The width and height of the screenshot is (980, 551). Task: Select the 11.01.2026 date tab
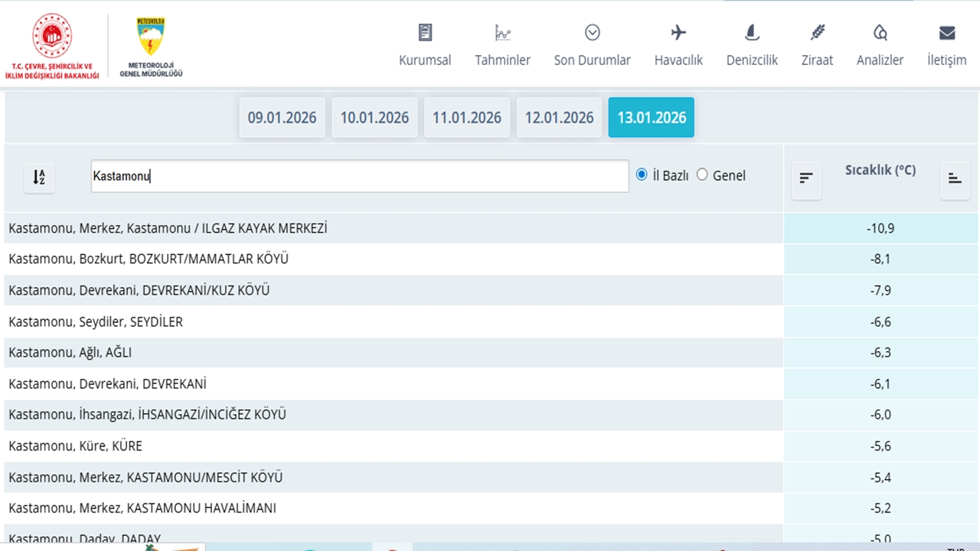click(467, 118)
